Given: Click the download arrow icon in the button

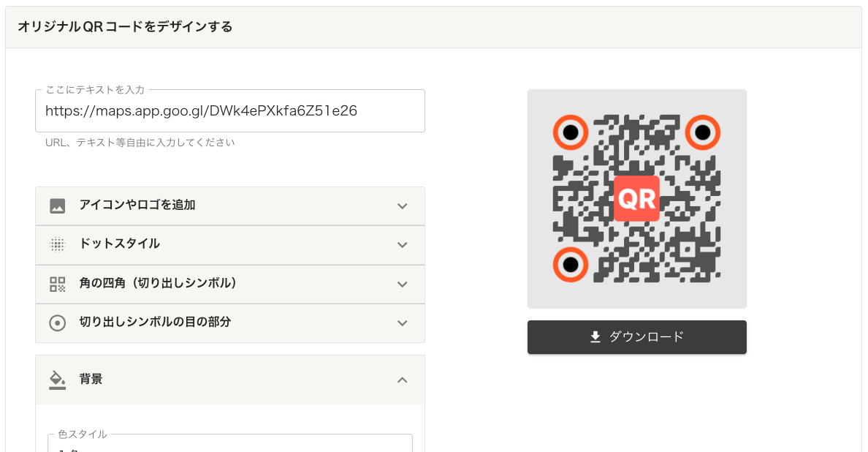Looking at the screenshot, I should click(595, 336).
